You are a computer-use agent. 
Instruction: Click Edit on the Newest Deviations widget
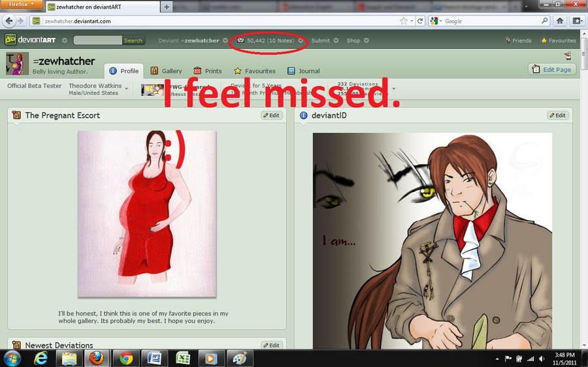coord(272,345)
